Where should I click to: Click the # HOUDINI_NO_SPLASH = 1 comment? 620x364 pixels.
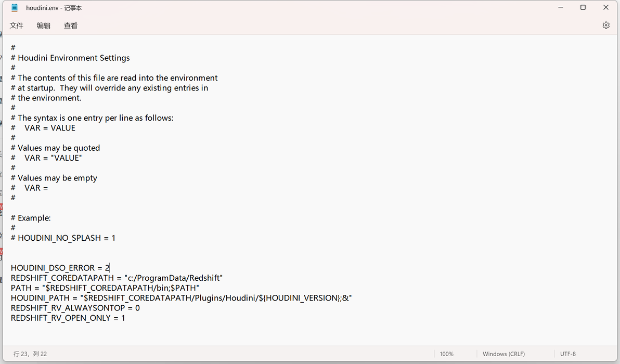(63, 238)
